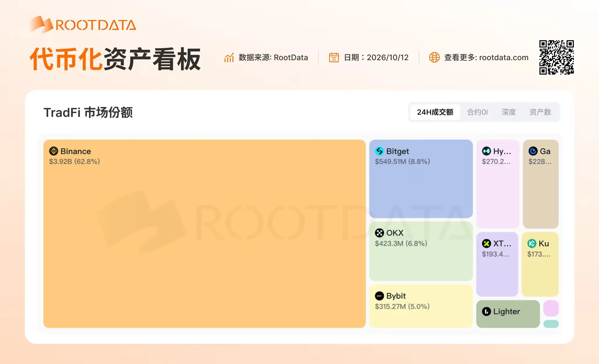Click the Lighter green treemap block
The image size is (599, 364).
[x=508, y=314]
